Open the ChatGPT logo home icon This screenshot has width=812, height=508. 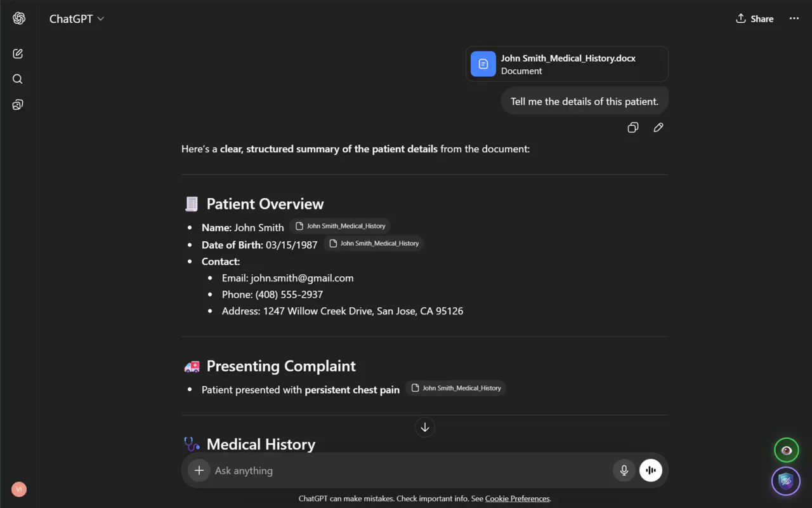tap(19, 18)
